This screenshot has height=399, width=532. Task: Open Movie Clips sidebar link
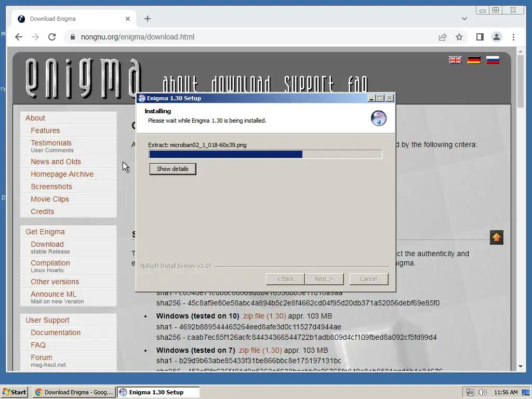tap(50, 199)
